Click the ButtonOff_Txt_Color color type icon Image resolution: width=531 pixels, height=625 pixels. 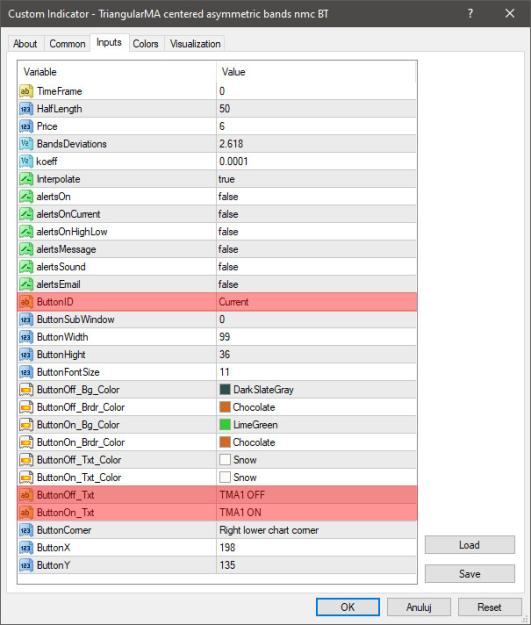tap(26, 460)
